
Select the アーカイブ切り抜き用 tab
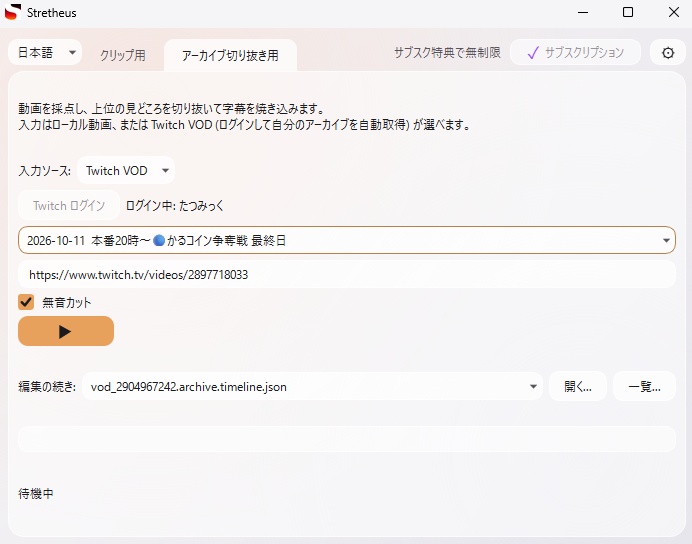(230, 56)
